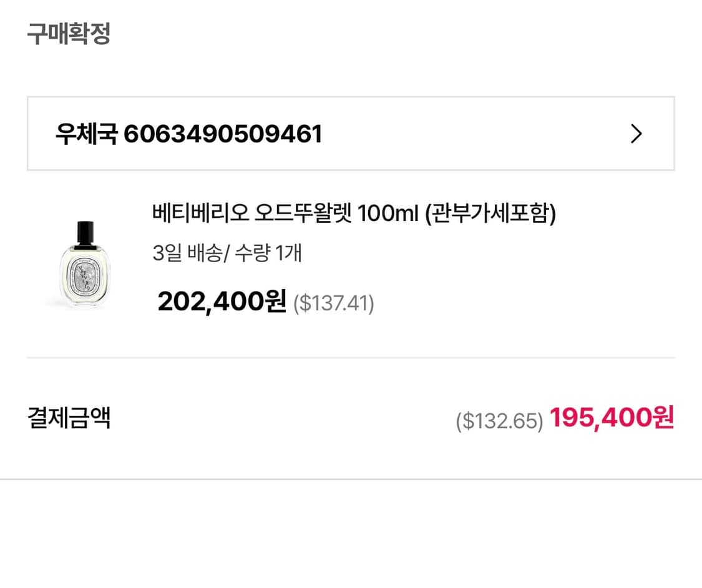Click the ($137.41) dollar price

(334, 303)
